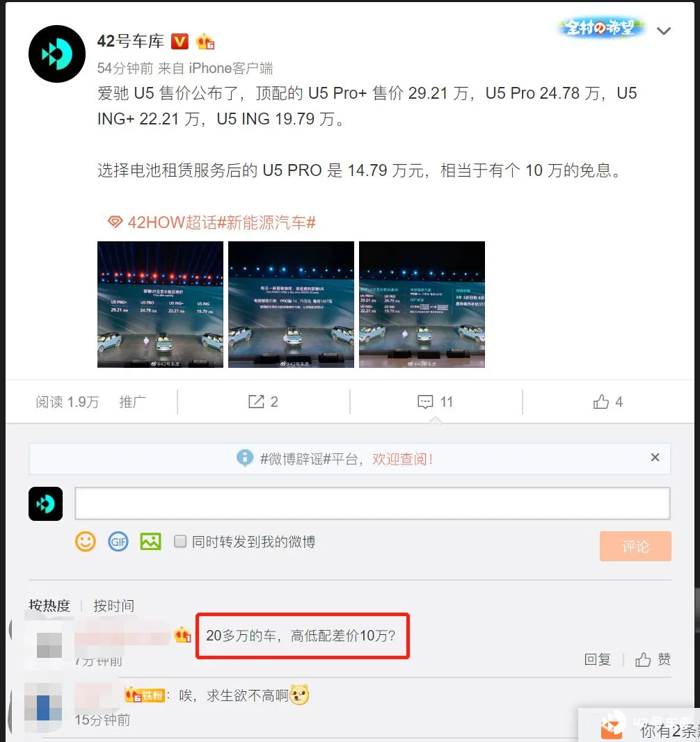Open the GIF picker icon
The width and height of the screenshot is (700, 742).
(x=118, y=541)
